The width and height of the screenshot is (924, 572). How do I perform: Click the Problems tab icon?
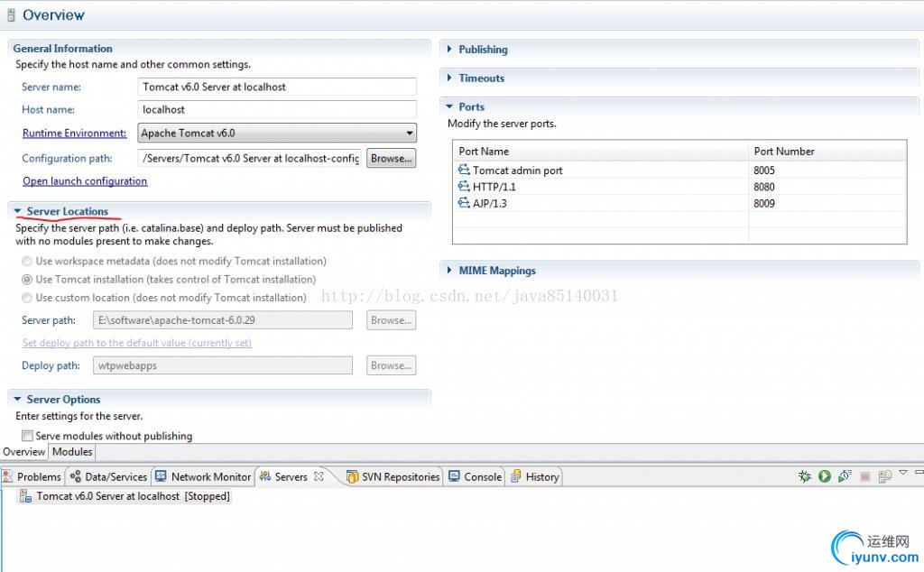(x=7, y=476)
